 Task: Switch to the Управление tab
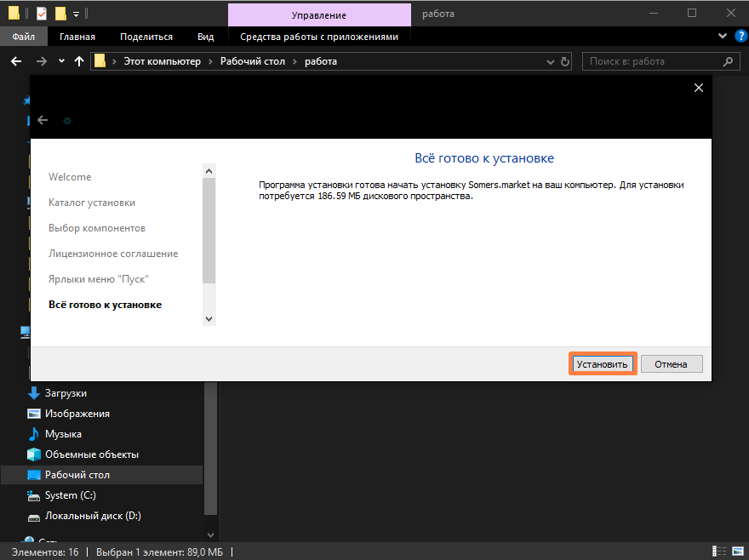pyautogui.click(x=319, y=14)
